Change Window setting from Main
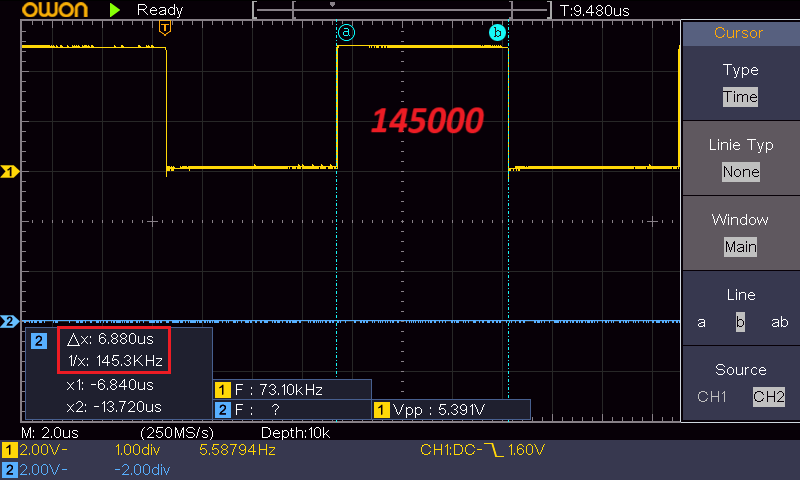The height and width of the screenshot is (480, 800). point(740,247)
